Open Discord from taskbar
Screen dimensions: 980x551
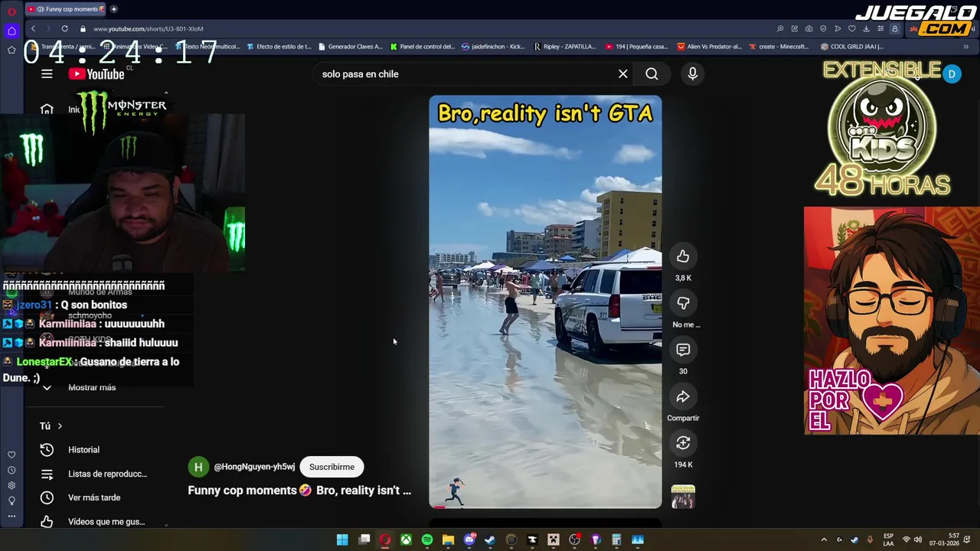tap(469, 540)
